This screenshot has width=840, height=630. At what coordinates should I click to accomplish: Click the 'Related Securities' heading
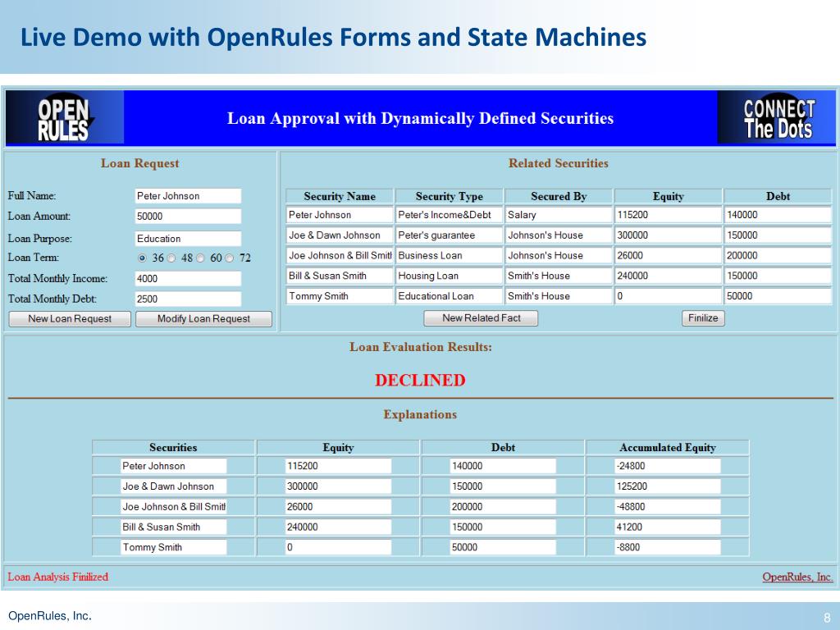tap(558, 163)
